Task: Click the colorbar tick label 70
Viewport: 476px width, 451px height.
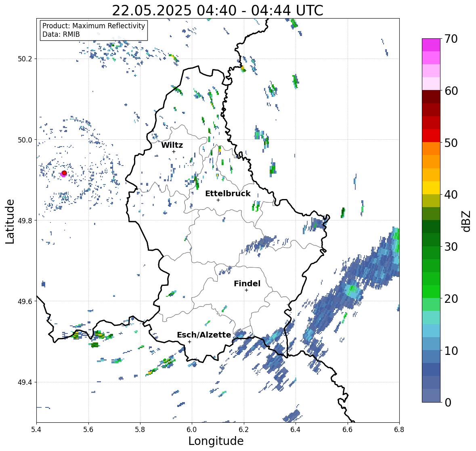Action: pyautogui.click(x=451, y=39)
